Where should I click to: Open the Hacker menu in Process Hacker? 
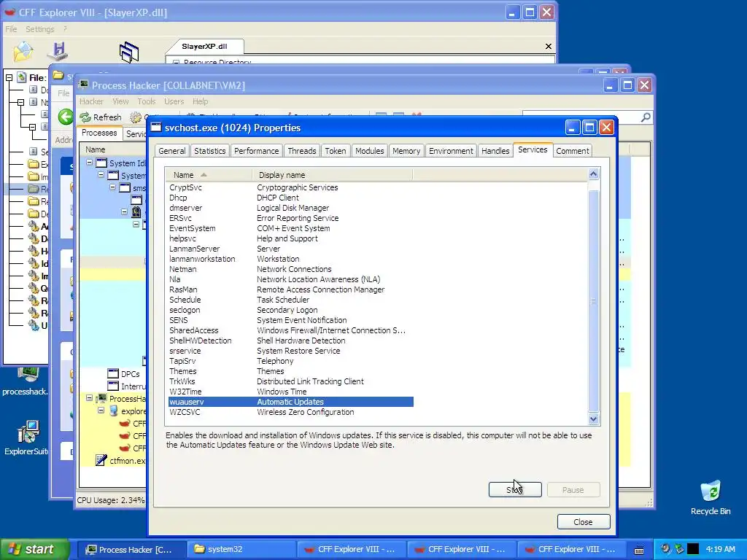point(91,101)
